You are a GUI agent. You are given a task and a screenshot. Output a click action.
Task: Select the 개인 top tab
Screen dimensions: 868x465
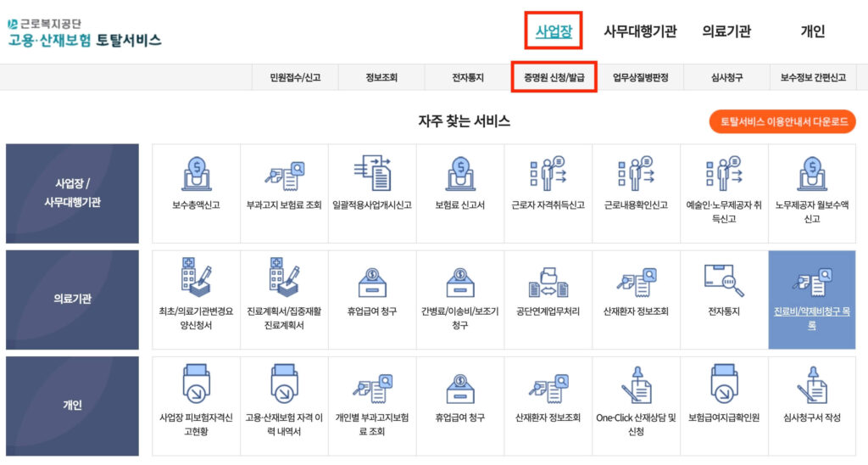(x=812, y=32)
